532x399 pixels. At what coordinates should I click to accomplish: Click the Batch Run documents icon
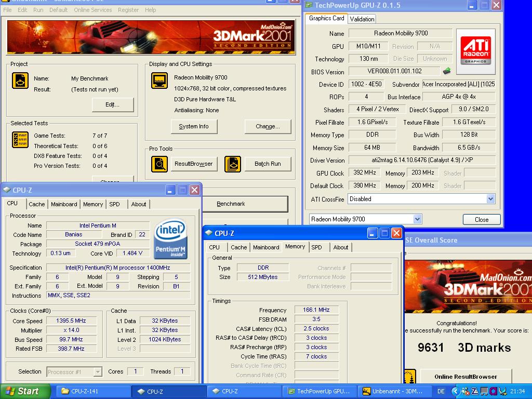[x=233, y=164]
